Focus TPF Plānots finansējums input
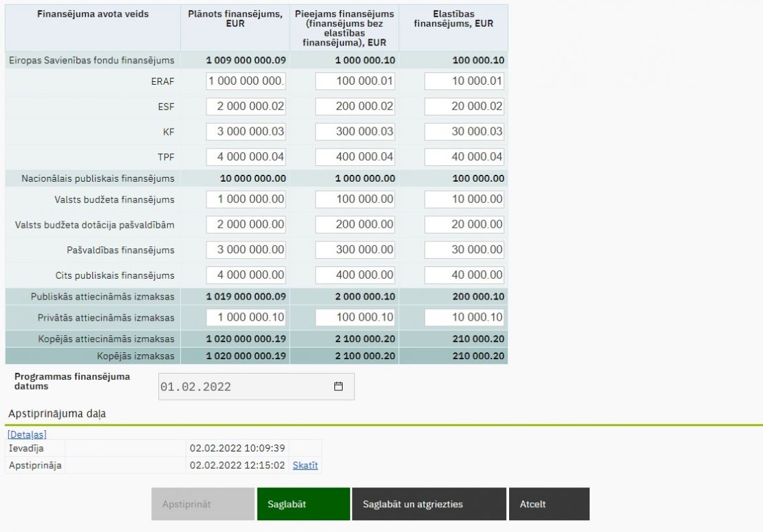This screenshot has width=763, height=532. (x=246, y=157)
